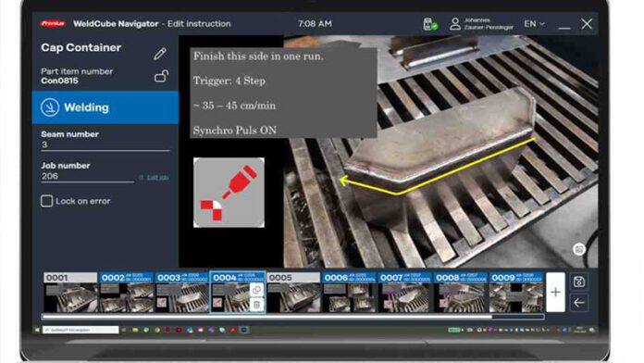Screen dimensions: 644x363
Task: Edit the Cap Container name with pencil icon
Action: pyautogui.click(x=160, y=54)
